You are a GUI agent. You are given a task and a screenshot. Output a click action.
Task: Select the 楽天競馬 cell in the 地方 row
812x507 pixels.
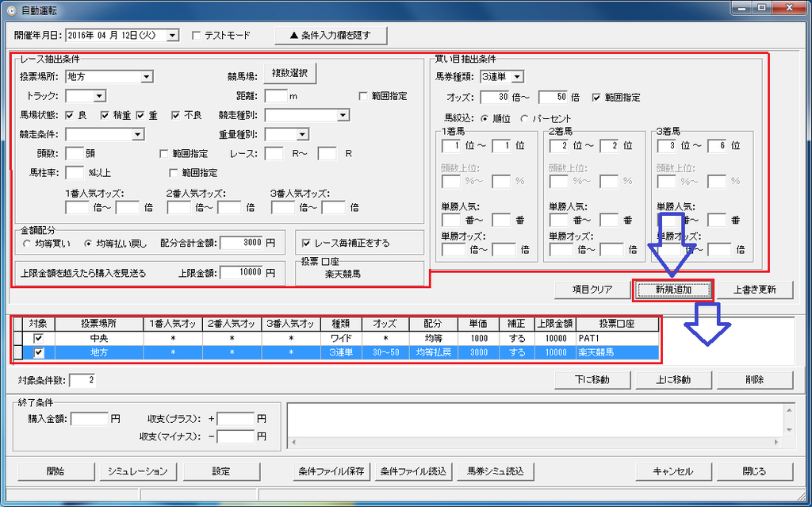(x=617, y=352)
